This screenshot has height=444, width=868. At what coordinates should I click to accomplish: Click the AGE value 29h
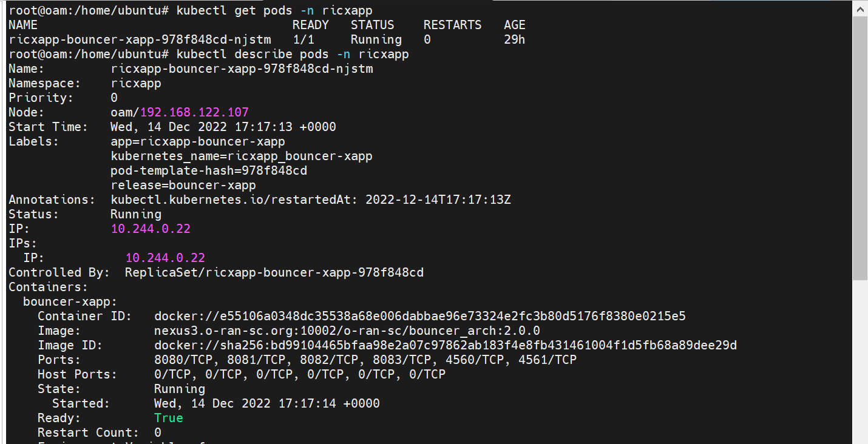click(515, 39)
